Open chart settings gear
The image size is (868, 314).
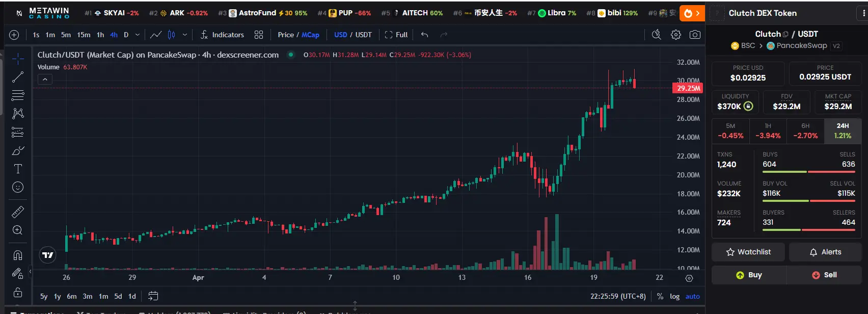click(x=676, y=35)
